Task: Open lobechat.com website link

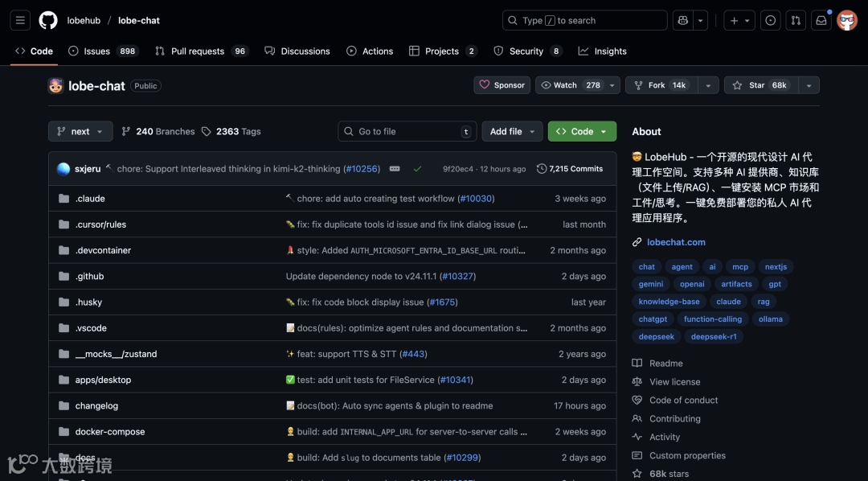Action: pos(676,242)
